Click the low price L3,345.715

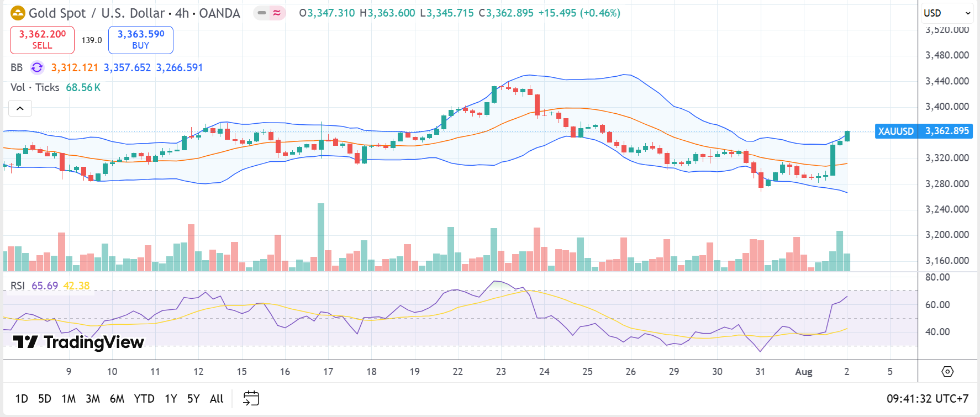447,13
